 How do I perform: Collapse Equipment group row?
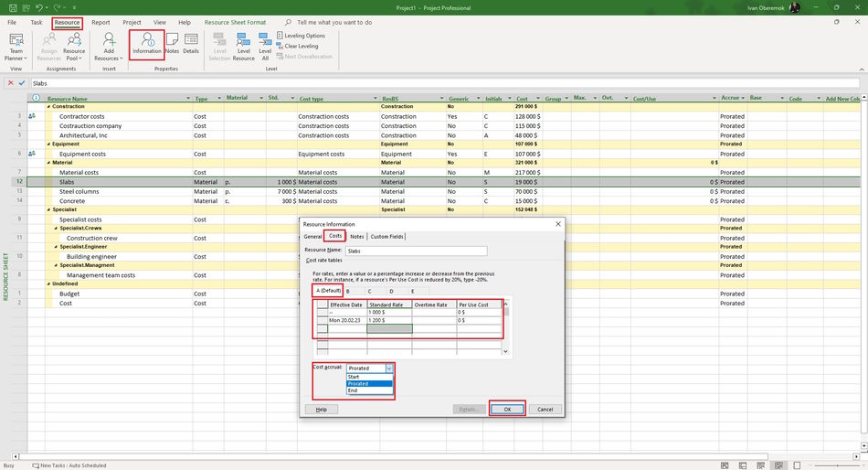48,144
